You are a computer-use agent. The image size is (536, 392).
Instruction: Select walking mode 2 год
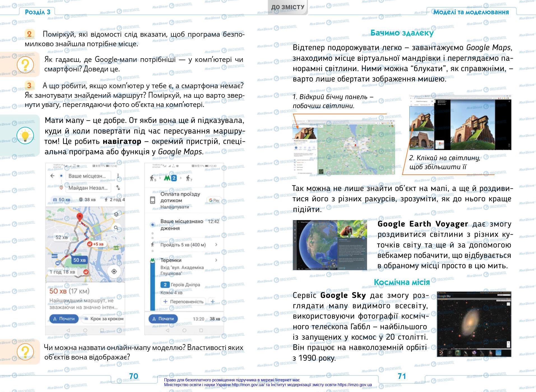click(114, 200)
